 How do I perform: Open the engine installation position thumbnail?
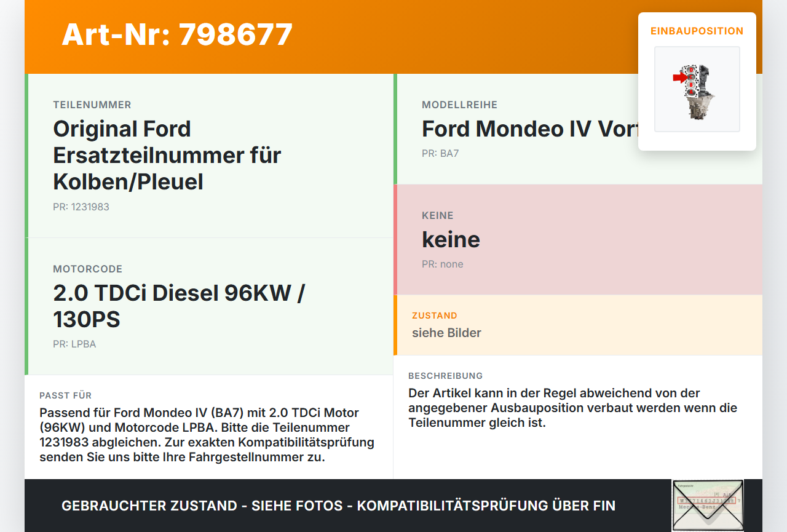coord(697,89)
